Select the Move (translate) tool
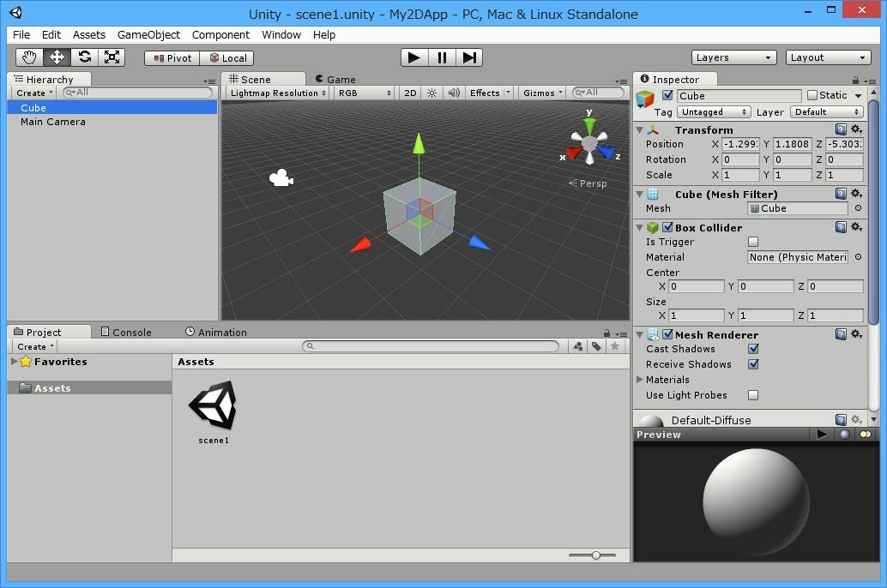This screenshot has width=887, height=588. point(57,57)
